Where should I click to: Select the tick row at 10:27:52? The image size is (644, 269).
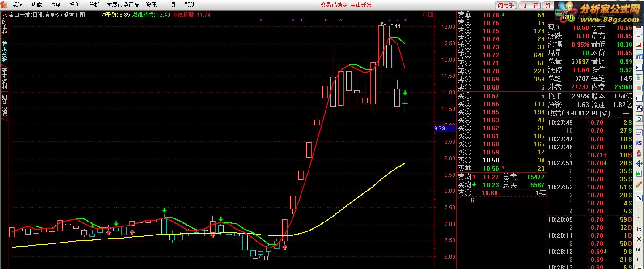coord(590,187)
